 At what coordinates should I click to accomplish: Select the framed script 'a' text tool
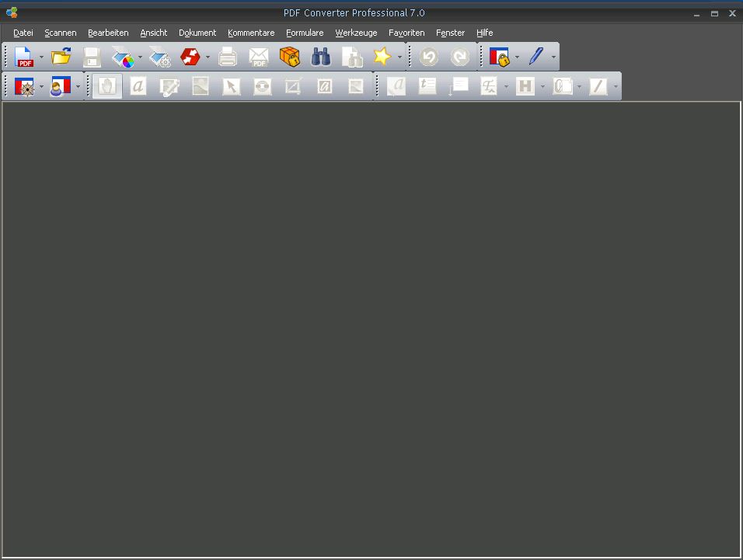click(325, 86)
